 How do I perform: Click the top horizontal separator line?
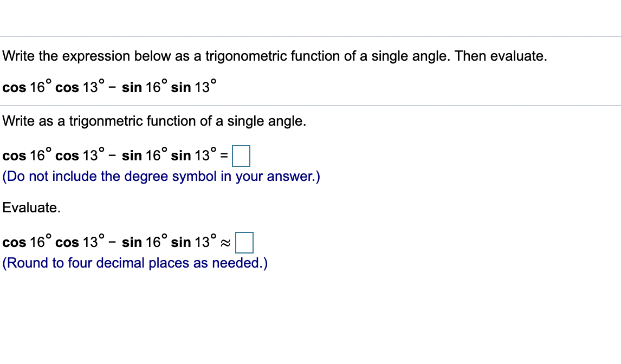pos(310,37)
